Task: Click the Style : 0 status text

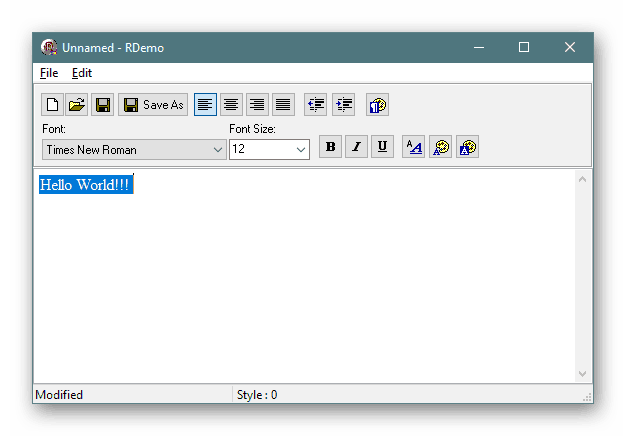Action: 257,394
